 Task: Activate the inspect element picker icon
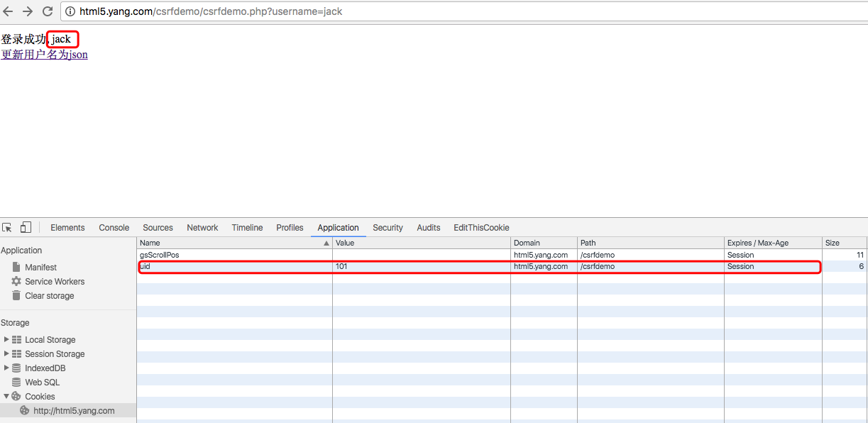pyautogui.click(x=7, y=228)
